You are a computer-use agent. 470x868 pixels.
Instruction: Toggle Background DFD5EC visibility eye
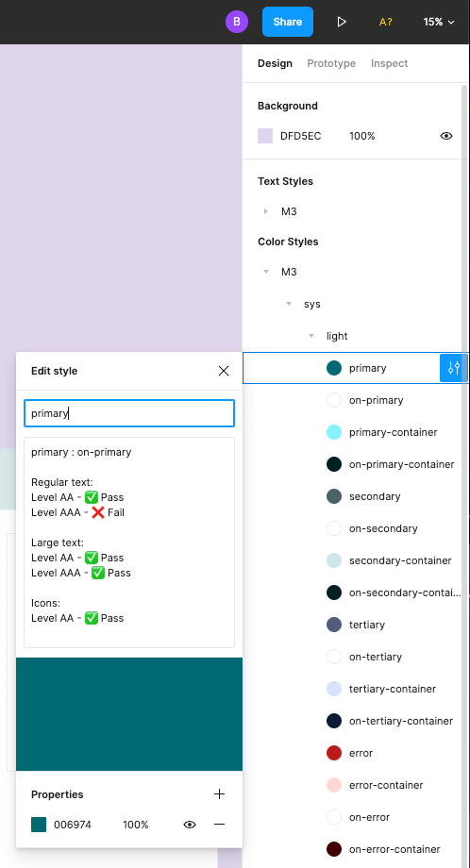(x=446, y=136)
